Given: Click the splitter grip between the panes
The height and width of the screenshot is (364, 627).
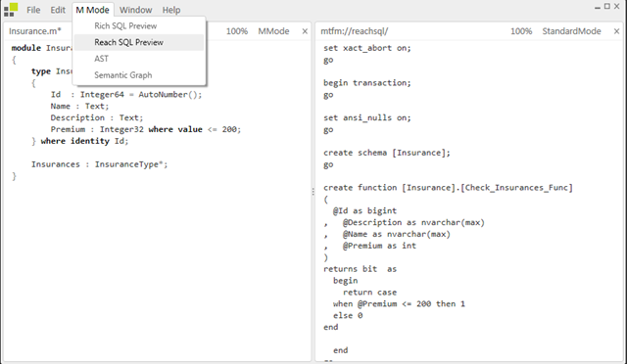Looking at the screenshot, I should pyautogui.click(x=313, y=192).
